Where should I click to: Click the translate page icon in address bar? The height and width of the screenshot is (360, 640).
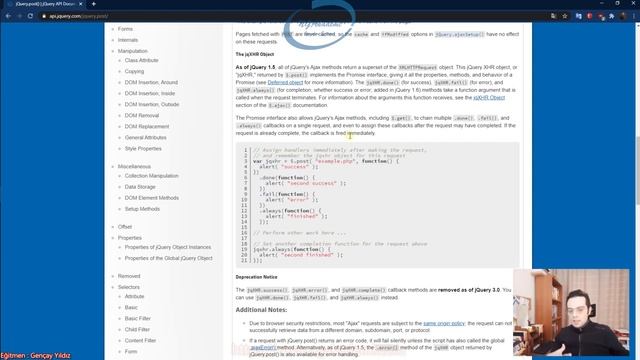click(553, 16)
